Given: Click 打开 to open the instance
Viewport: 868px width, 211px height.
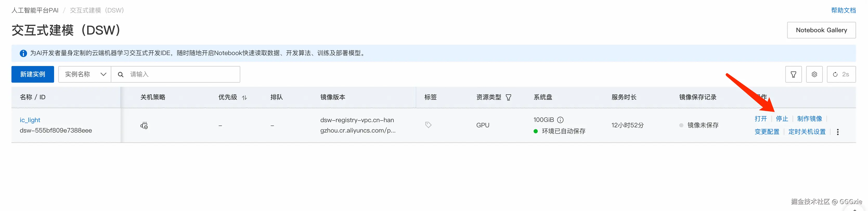Looking at the screenshot, I should [x=761, y=119].
